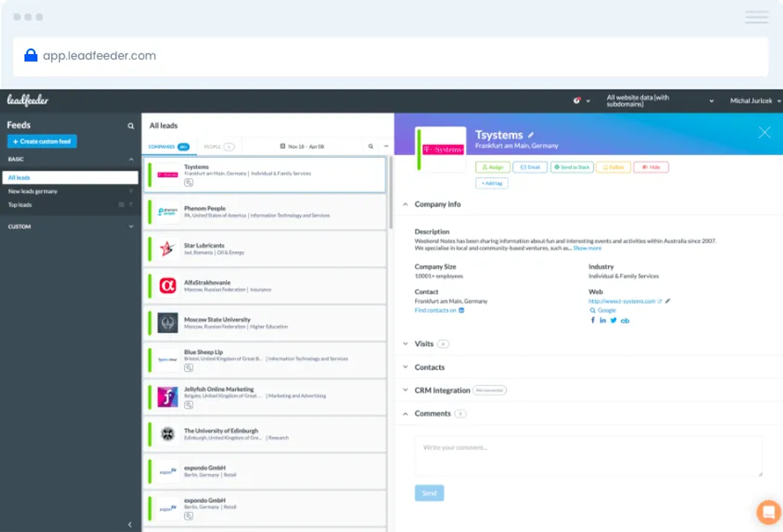This screenshot has width=783, height=532.
Task: Click the leads list vertical scrollbar
Action: click(x=391, y=192)
